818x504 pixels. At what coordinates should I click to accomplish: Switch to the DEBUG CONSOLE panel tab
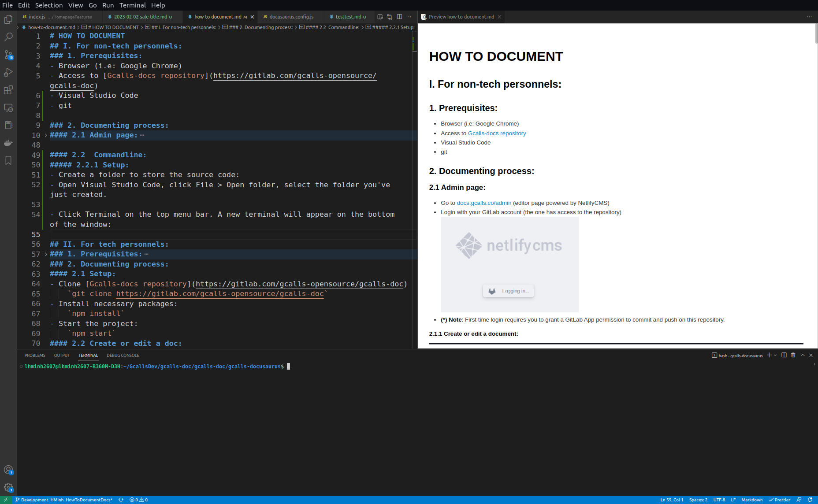pyautogui.click(x=123, y=355)
